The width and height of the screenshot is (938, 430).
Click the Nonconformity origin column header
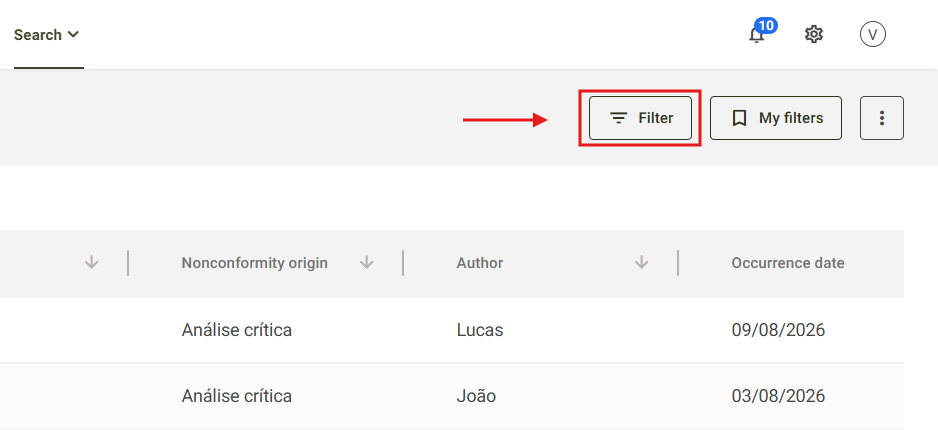click(255, 263)
